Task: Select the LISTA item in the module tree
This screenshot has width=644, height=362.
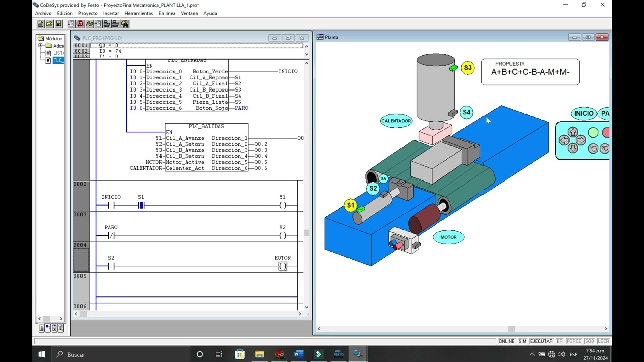Action: (x=59, y=53)
